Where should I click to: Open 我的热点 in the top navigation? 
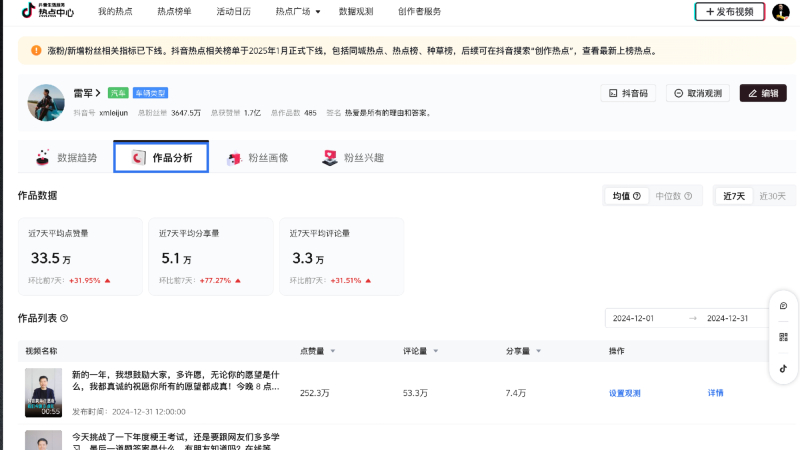115,11
